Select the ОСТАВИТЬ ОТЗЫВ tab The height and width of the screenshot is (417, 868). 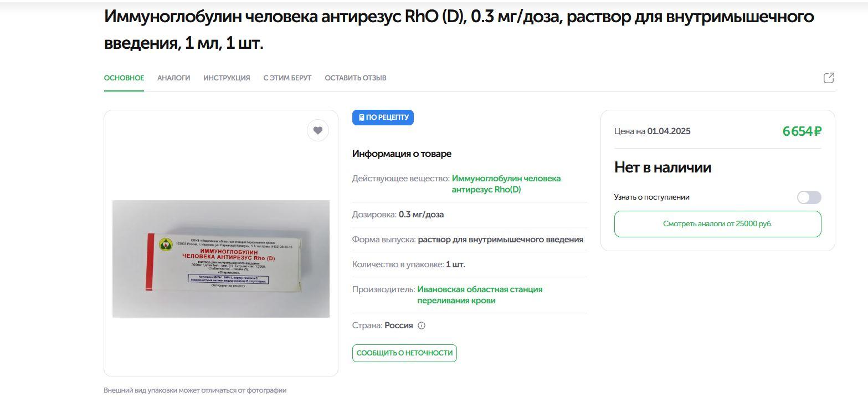(356, 78)
